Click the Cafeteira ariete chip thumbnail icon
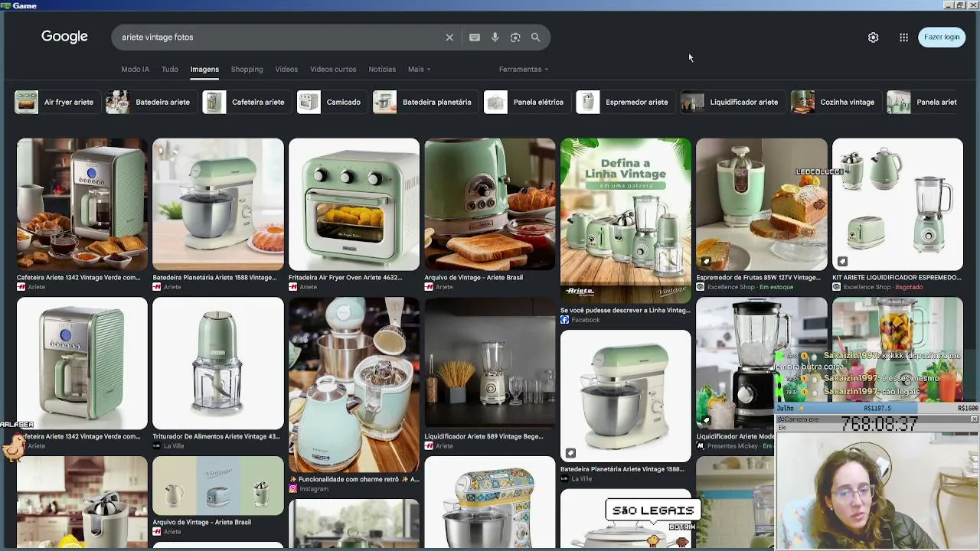Image resolution: width=980 pixels, height=551 pixels. click(214, 102)
